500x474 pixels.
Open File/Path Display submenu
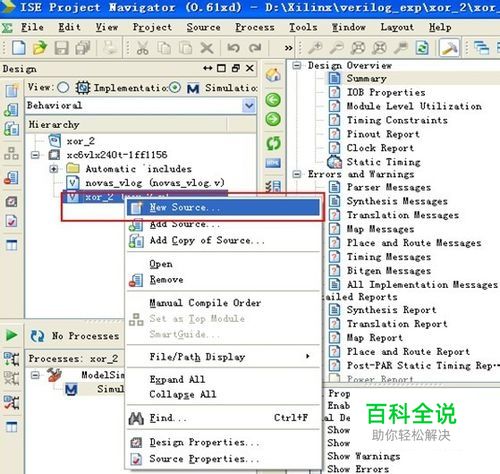pos(223,357)
